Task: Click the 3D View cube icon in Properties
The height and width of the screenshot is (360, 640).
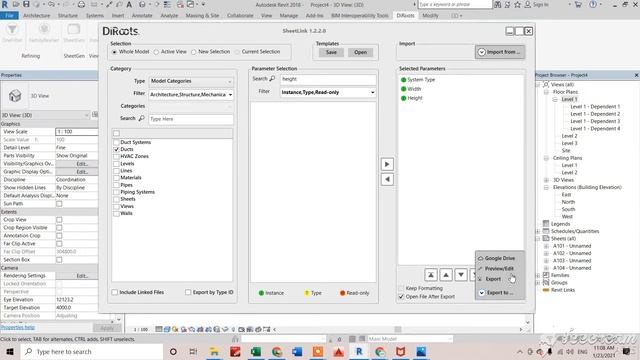Action: click(x=15, y=96)
